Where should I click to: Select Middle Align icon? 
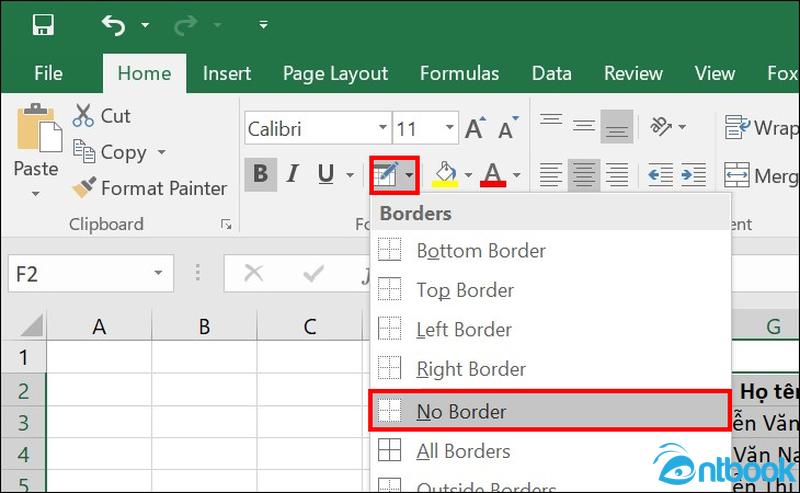584,126
